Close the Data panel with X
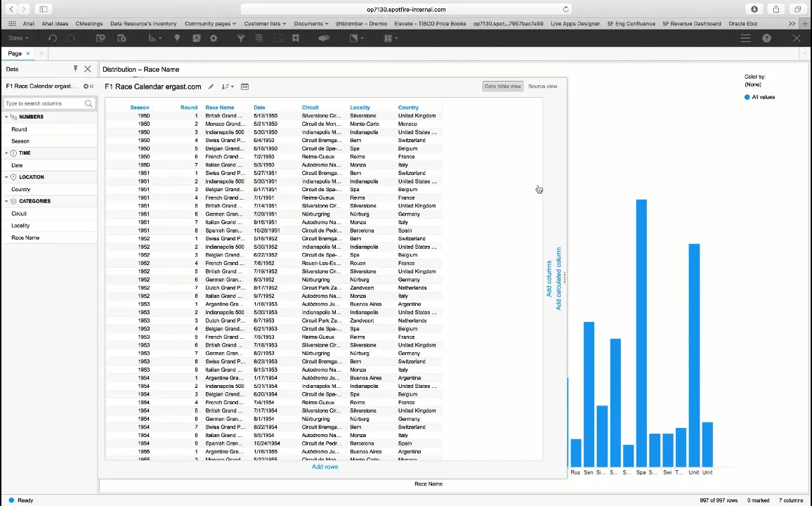This screenshot has height=506, width=812. (x=88, y=69)
